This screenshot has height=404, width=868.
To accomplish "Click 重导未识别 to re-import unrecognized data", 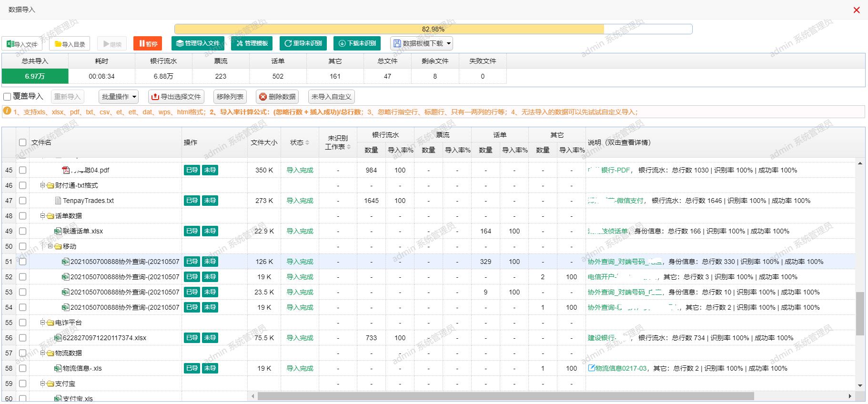I will [x=303, y=43].
